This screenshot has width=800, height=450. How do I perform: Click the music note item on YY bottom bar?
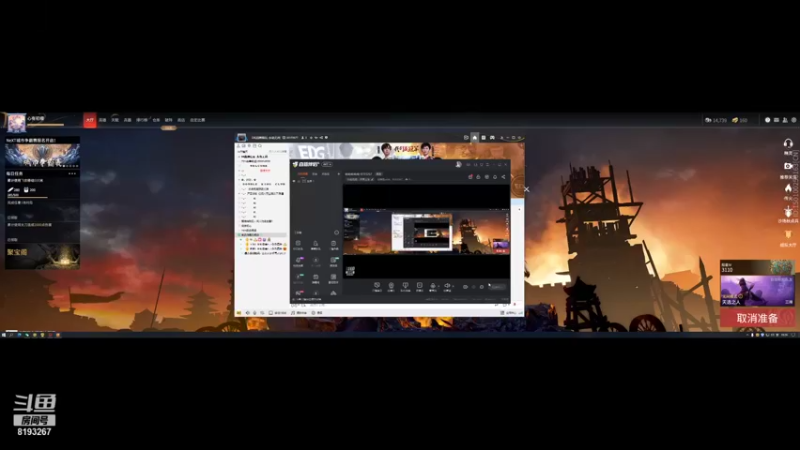point(299,313)
